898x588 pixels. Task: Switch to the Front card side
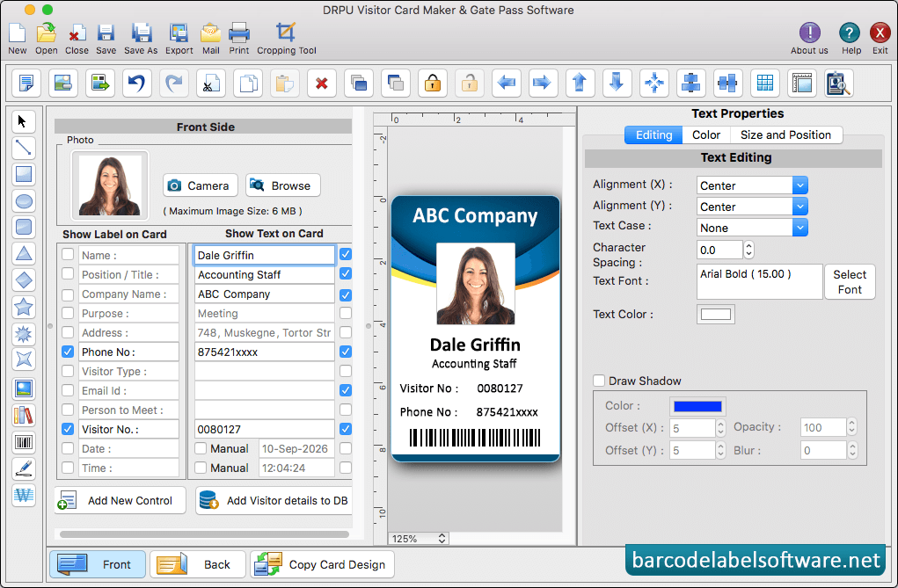(x=98, y=564)
